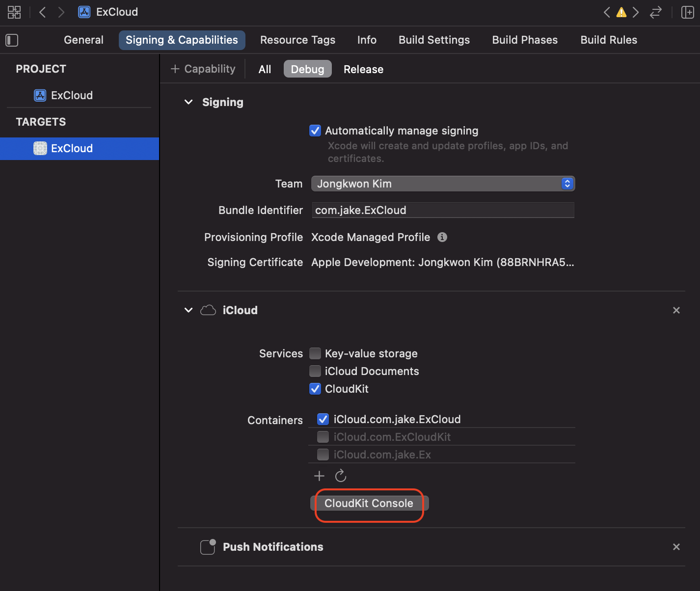Disable the CloudKit service checkbox

pyautogui.click(x=315, y=389)
